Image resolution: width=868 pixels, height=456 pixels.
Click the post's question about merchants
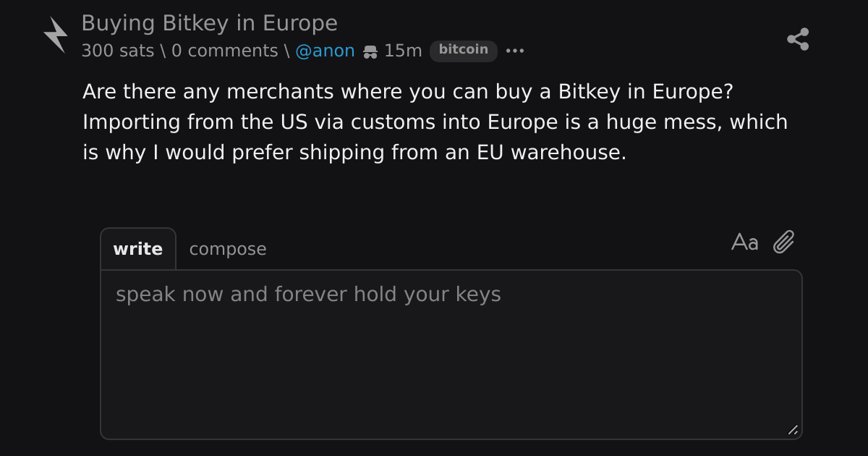409,92
